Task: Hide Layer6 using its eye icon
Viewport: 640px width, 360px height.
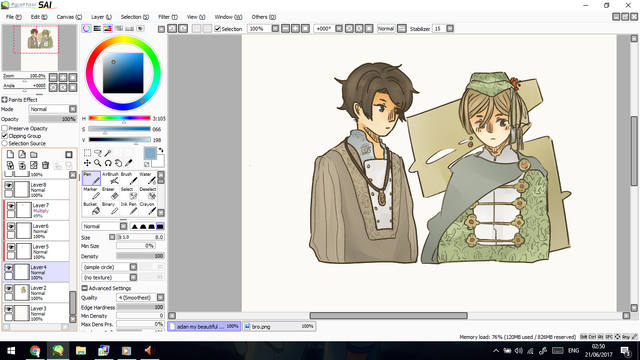Action: click(11, 227)
